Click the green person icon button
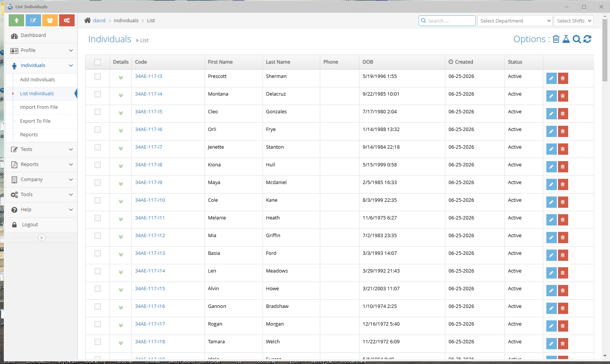Image resolution: width=610 pixels, height=364 pixels. (x=17, y=20)
